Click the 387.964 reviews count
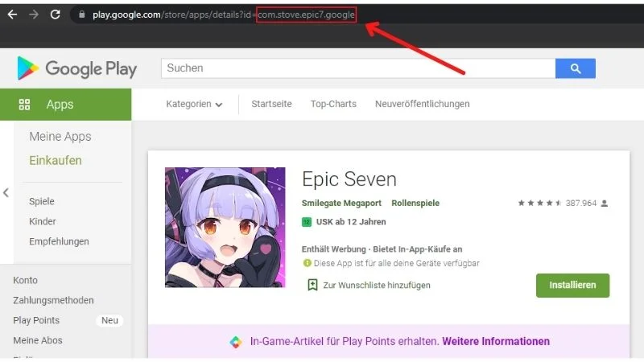This screenshot has width=644, height=362. pyautogui.click(x=580, y=204)
